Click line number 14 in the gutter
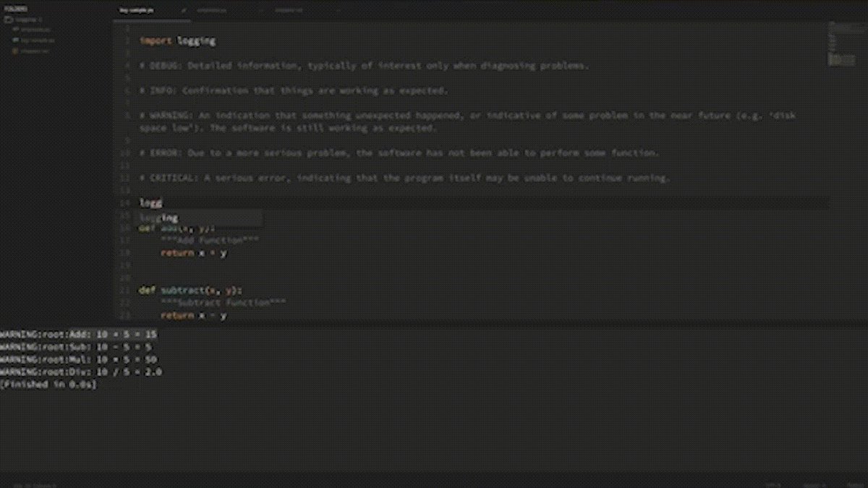The image size is (868, 488). pyautogui.click(x=126, y=203)
